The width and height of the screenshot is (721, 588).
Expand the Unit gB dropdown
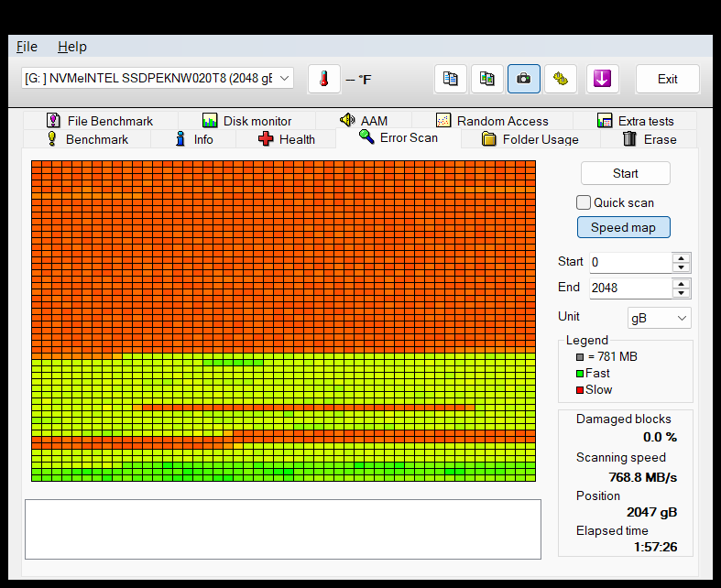(x=682, y=318)
